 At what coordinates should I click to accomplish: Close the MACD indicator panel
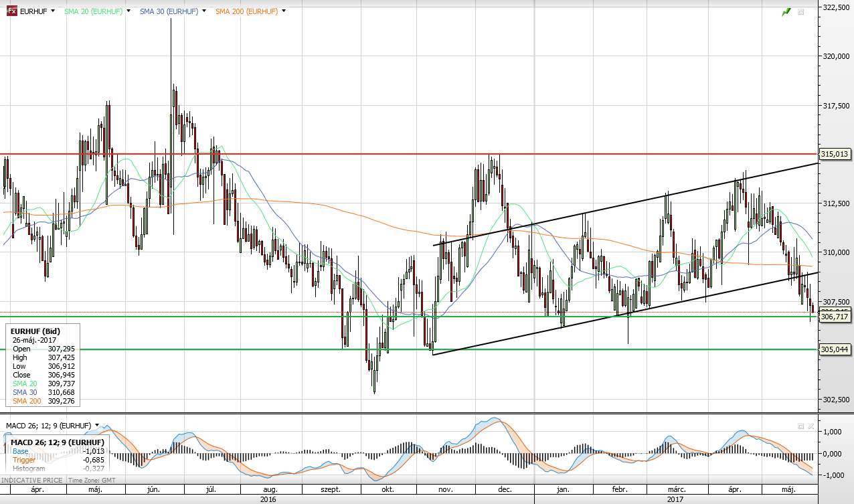[810, 426]
